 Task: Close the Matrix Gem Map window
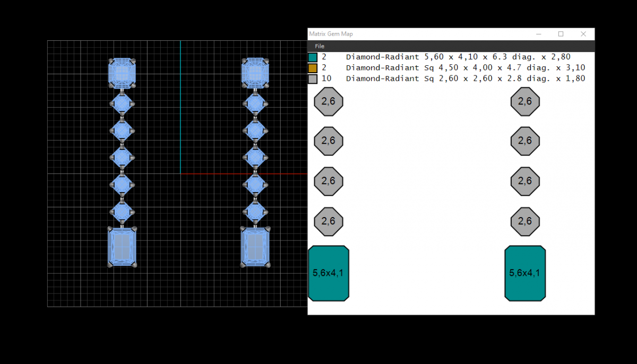coord(583,34)
